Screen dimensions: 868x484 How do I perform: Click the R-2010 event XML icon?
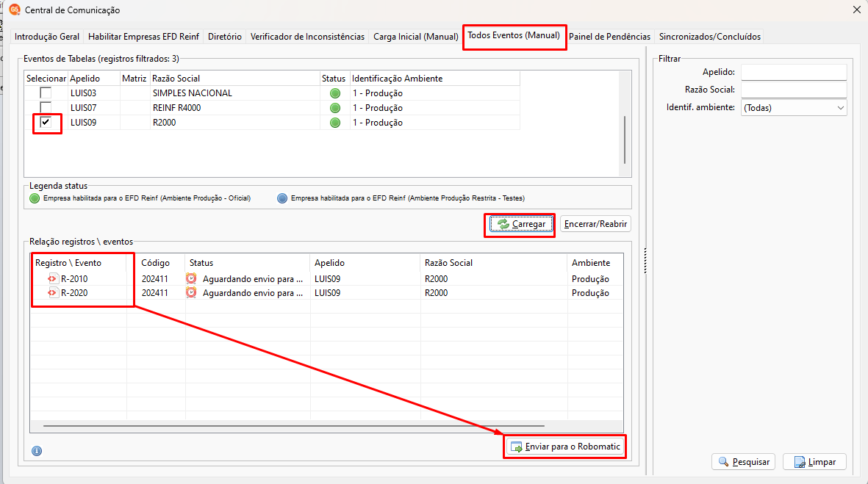click(x=52, y=279)
